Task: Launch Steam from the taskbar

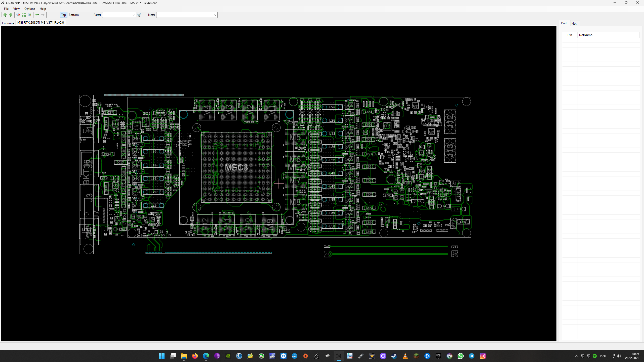Action: pyautogui.click(x=394, y=356)
